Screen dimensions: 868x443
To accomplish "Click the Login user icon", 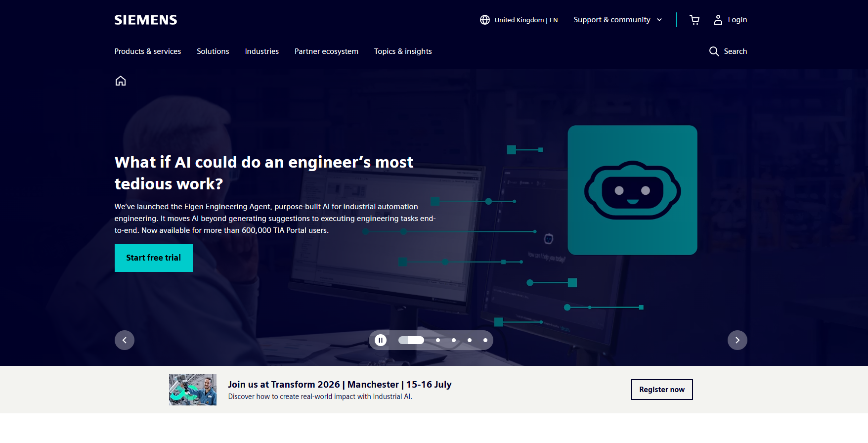I will tap(718, 20).
